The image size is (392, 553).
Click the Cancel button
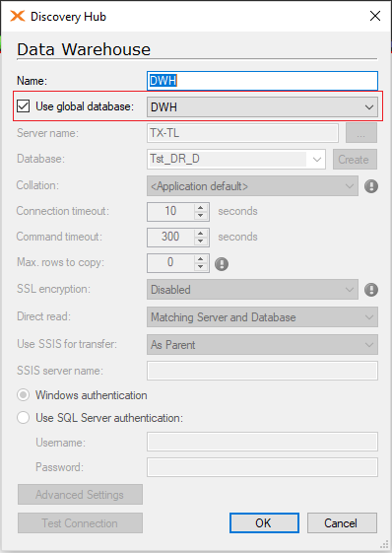pyautogui.click(x=342, y=522)
